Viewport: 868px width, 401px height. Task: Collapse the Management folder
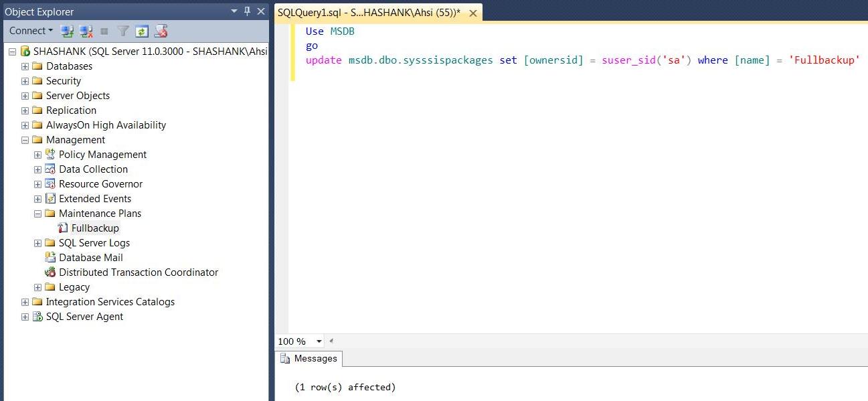click(25, 140)
